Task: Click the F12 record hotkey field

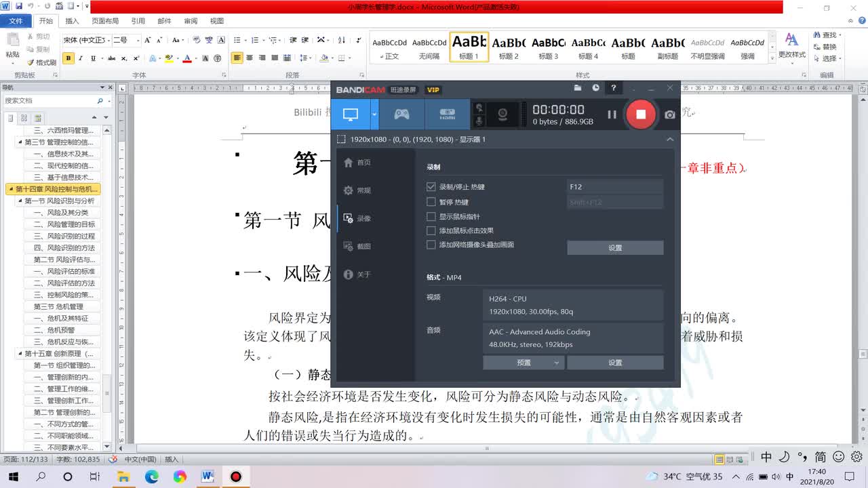Action: [x=615, y=186]
